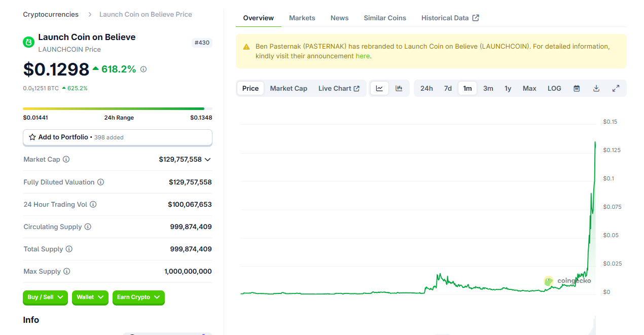Toggle LOG scale on chart
The height and width of the screenshot is (335, 644).
(x=554, y=88)
